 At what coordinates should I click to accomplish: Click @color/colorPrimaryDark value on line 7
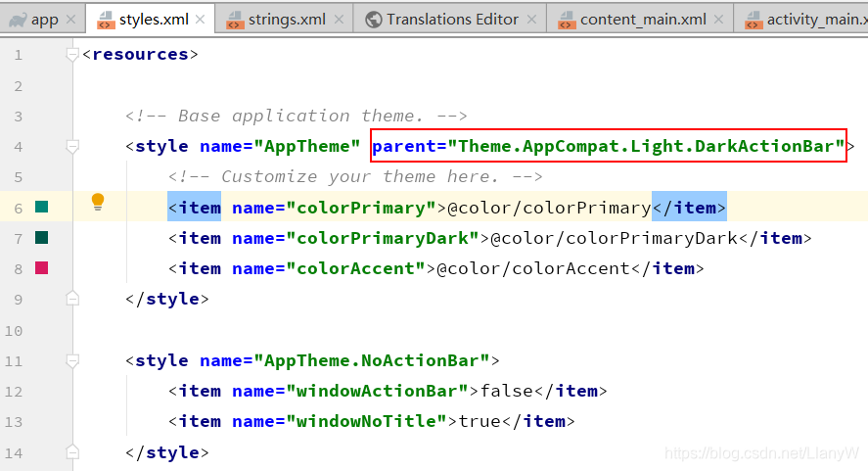click(x=614, y=238)
